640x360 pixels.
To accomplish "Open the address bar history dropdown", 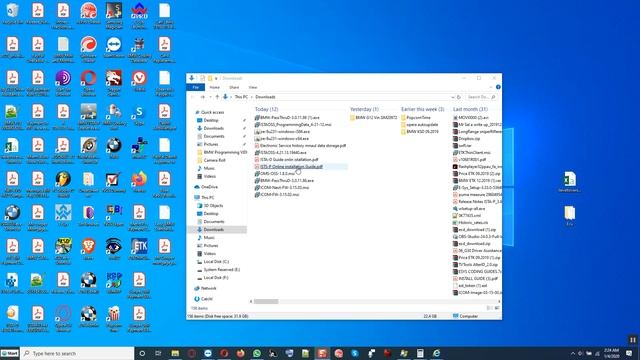I will coord(452,97).
